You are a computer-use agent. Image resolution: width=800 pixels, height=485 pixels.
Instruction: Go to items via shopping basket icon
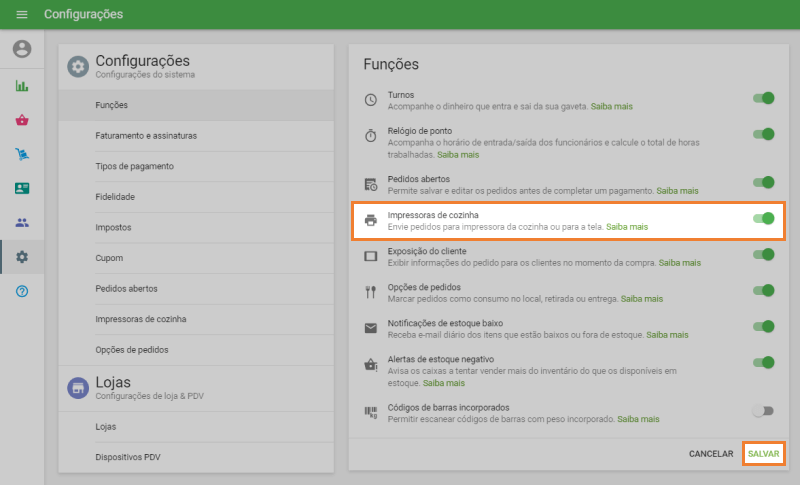click(x=22, y=120)
